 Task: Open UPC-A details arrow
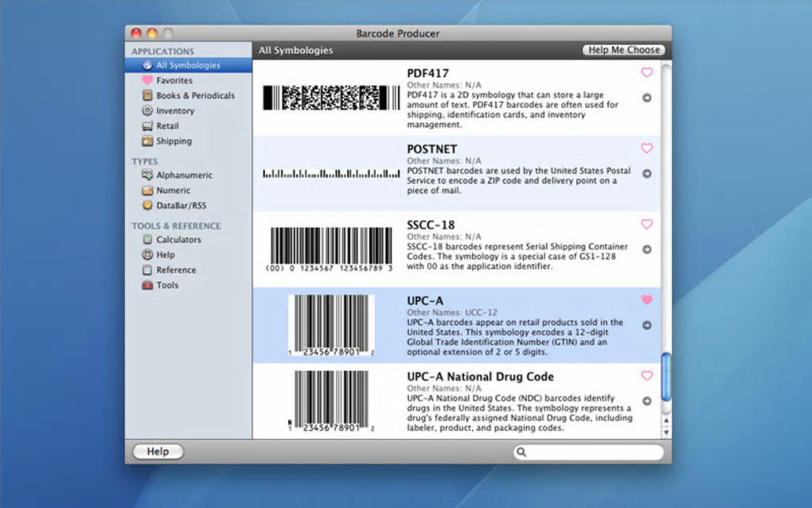(646, 325)
